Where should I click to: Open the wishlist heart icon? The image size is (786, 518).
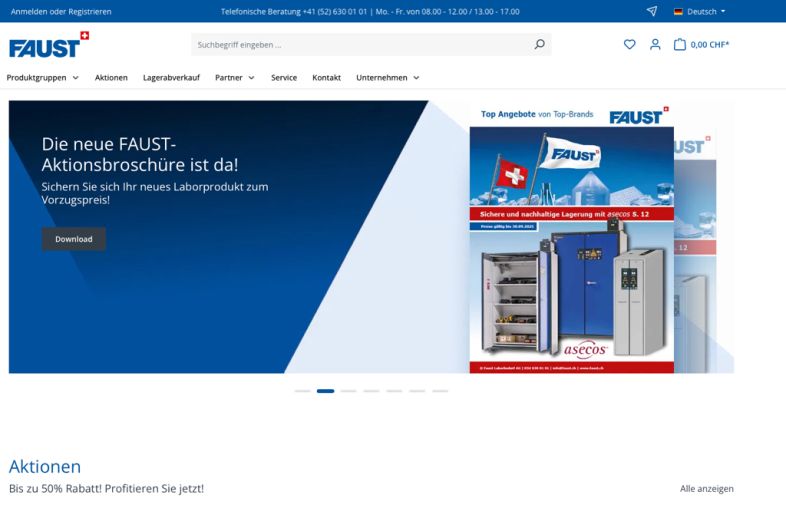coord(630,44)
